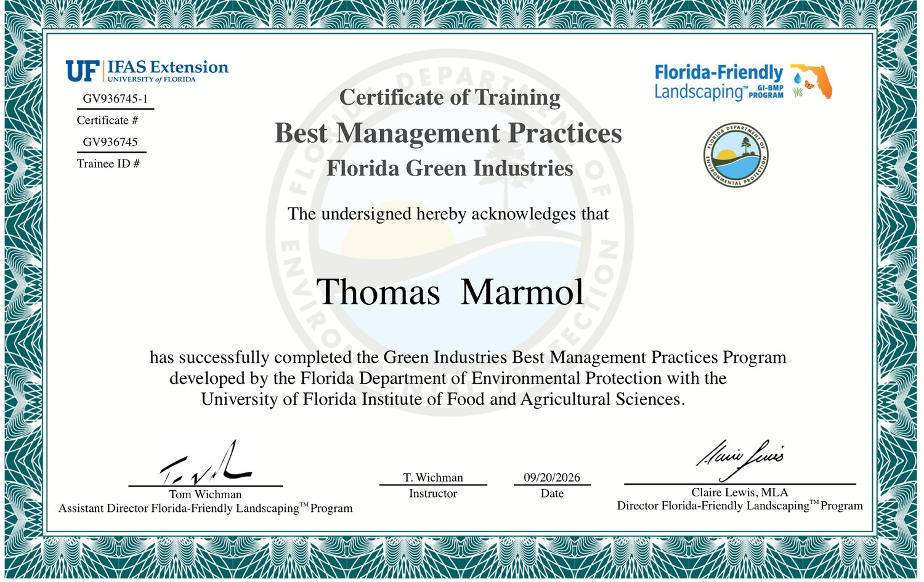Click the printed name 'Claire Lewis, MLA'
This screenshot has width=924, height=582.
click(x=740, y=492)
